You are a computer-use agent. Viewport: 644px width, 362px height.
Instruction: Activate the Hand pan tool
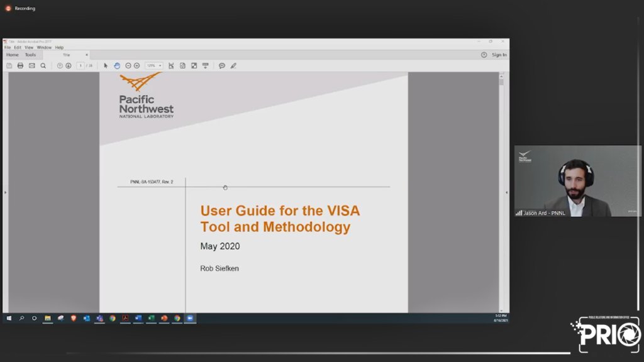pos(117,65)
